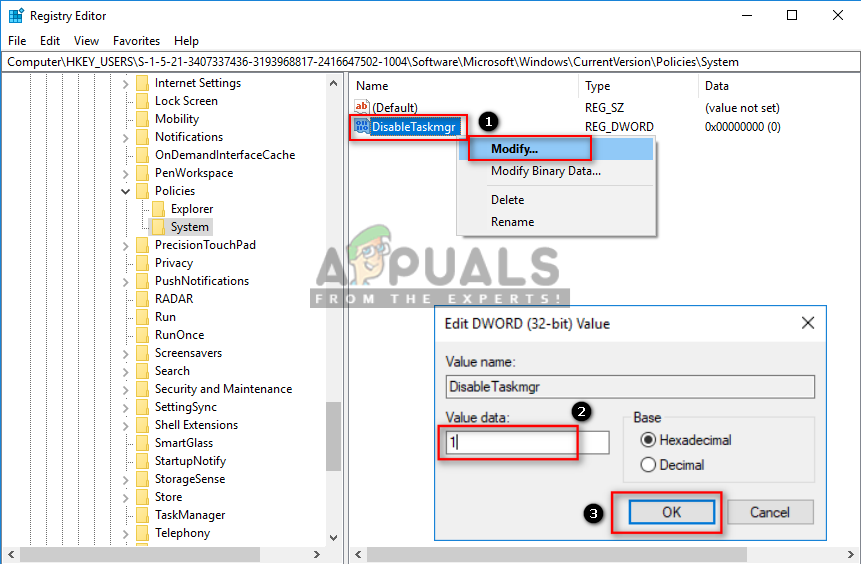Click the PenWorkspace folder icon
This screenshot has width=861, height=564.
(142, 173)
